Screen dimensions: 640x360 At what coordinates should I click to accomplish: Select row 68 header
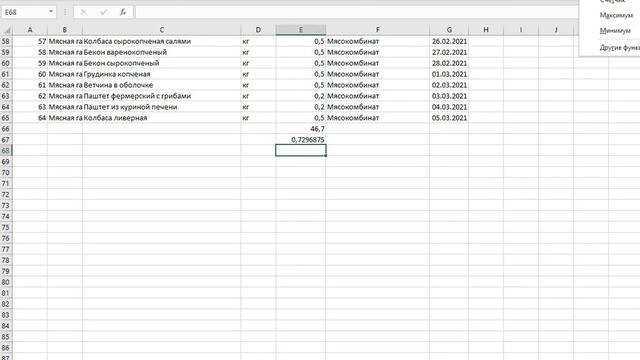[6, 151]
